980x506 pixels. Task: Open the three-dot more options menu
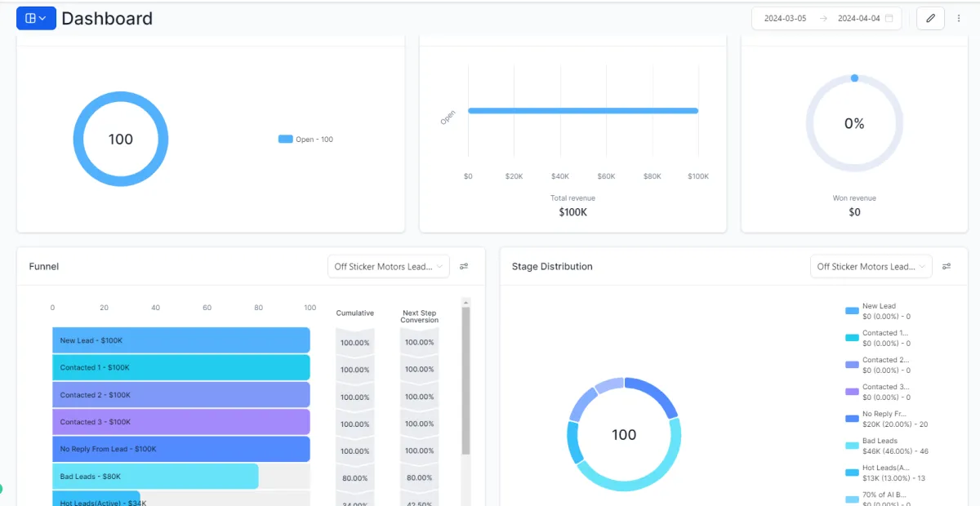tap(959, 18)
